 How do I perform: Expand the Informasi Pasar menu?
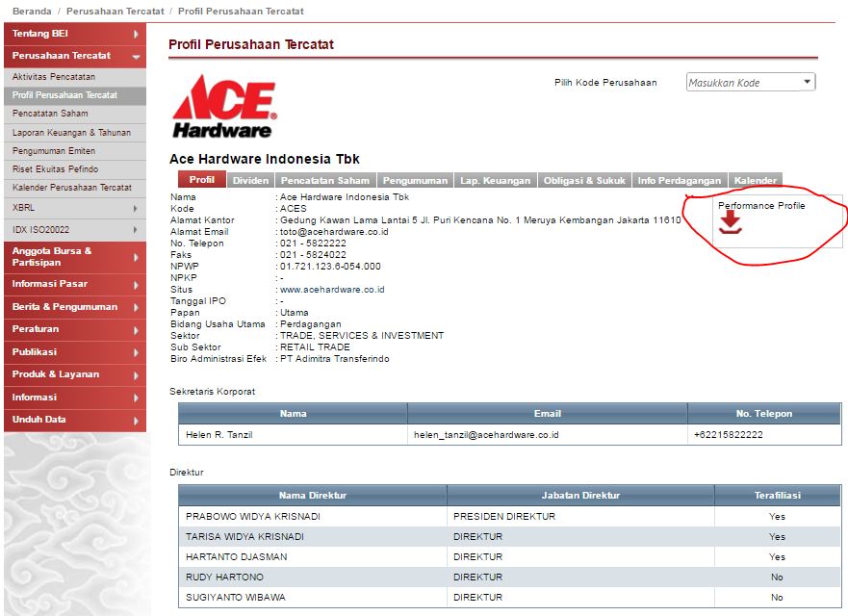(75, 284)
